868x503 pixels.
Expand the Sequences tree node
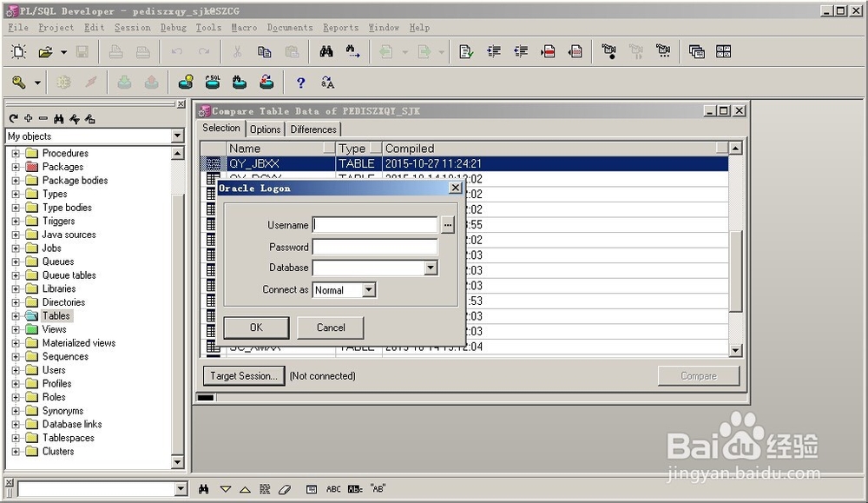(x=16, y=357)
